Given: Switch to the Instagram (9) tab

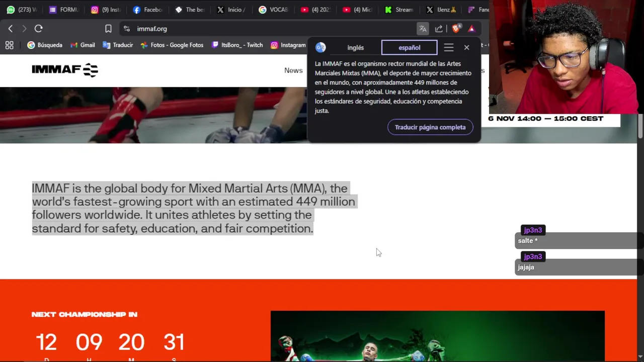Looking at the screenshot, I should click(106, 10).
